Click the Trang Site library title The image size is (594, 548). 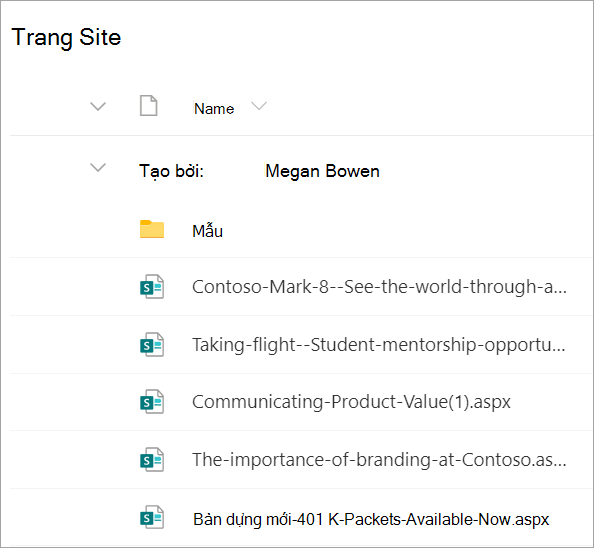(66, 37)
